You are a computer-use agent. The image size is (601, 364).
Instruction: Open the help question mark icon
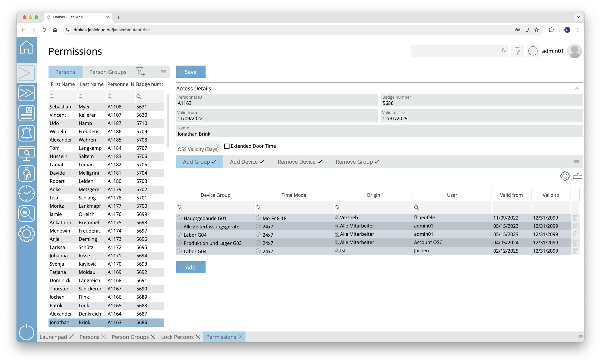pyautogui.click(x=518, y=51)
